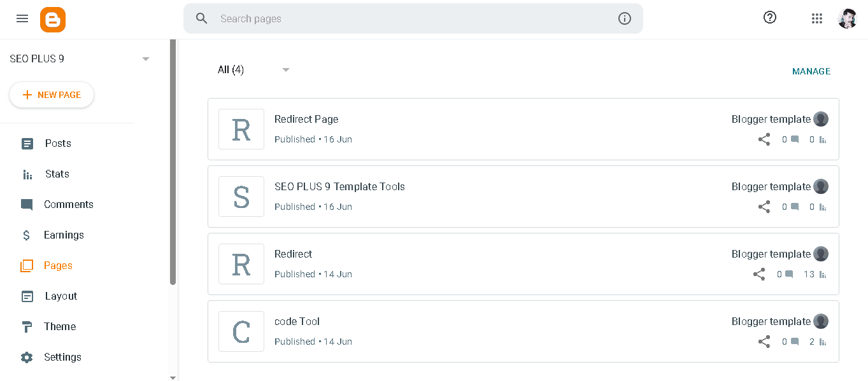
Task: Open the code Tool page thumbnail
Action: [x=241, y=331]
